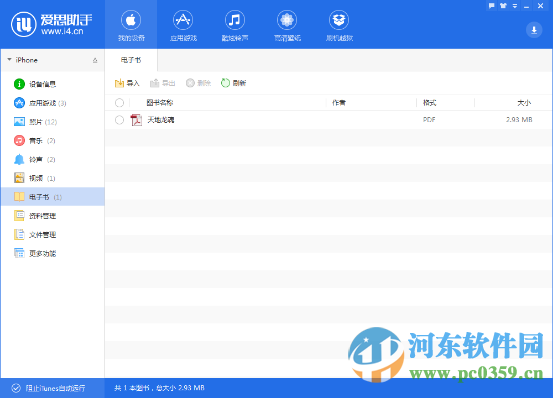This screenshot has height=398, width=553.
Task: Minimize the 爱思助手 window
Action: pyautogui.click(x=527, y=6)
